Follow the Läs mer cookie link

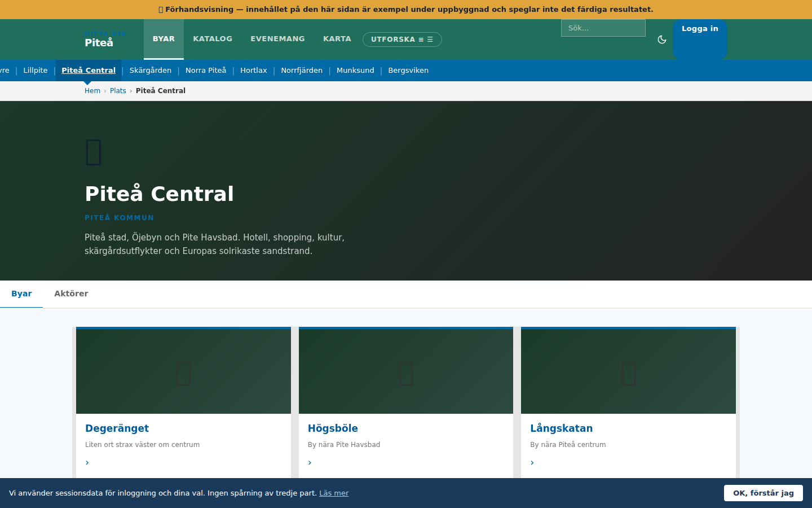[x=334, y=493]
